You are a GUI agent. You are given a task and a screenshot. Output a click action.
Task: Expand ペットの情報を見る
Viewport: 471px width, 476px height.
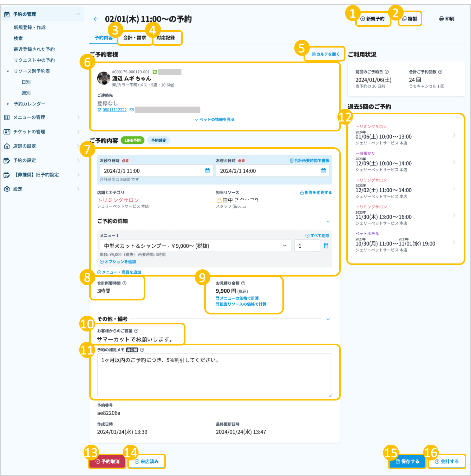pos(215,120)
